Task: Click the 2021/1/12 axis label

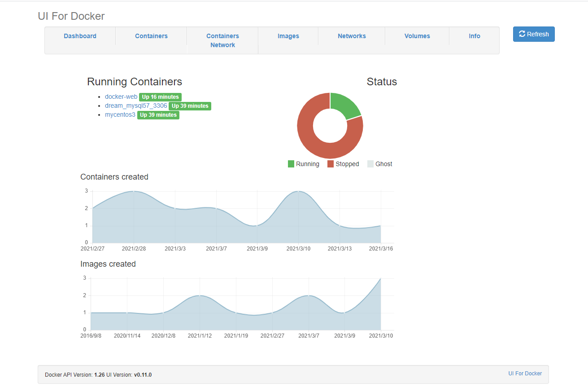Action: [200, 336]
